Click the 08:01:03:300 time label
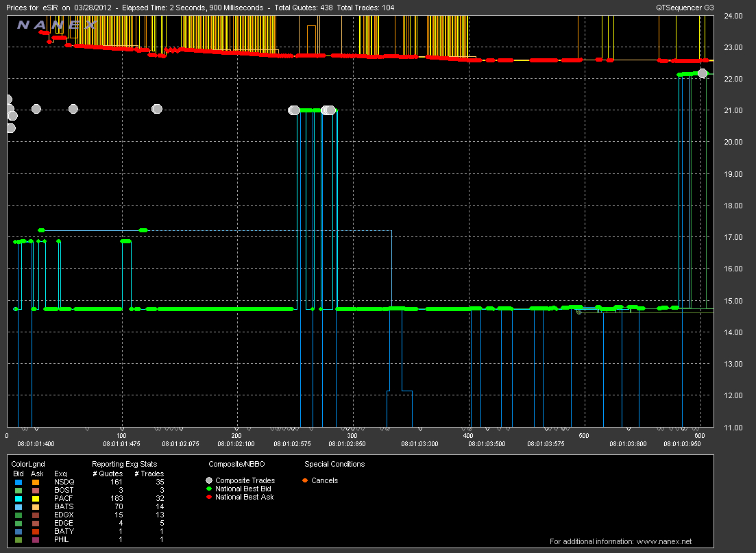 click(419, 443)
